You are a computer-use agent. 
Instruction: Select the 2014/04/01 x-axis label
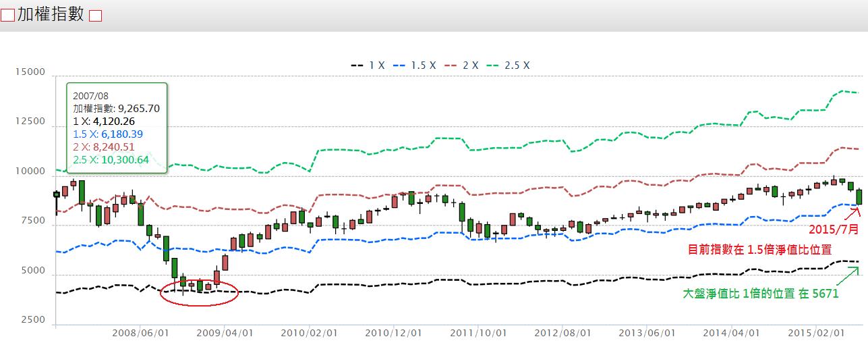click(x=730, y=333)
